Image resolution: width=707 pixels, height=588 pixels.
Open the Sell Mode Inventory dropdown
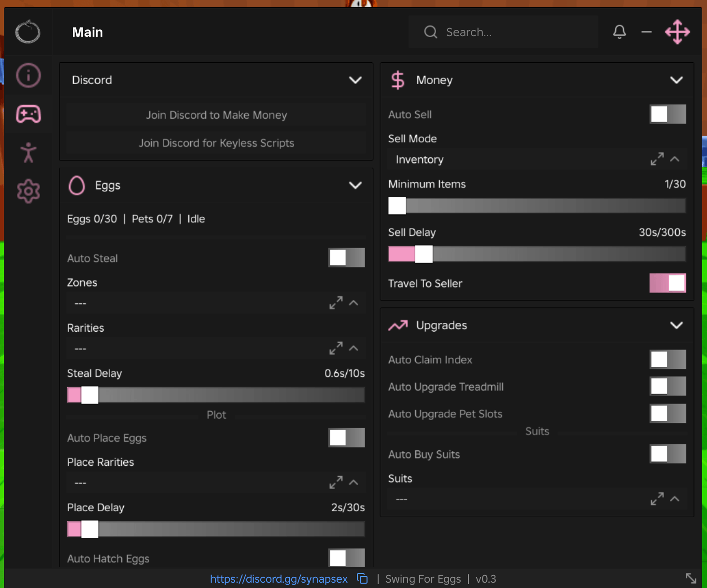(537, 159)
